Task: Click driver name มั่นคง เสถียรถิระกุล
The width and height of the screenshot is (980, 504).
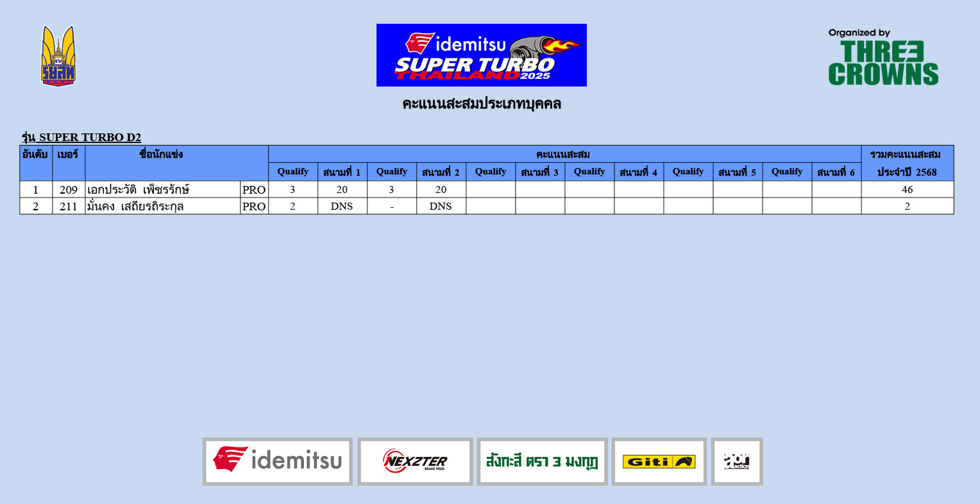Action: (135, 206)
